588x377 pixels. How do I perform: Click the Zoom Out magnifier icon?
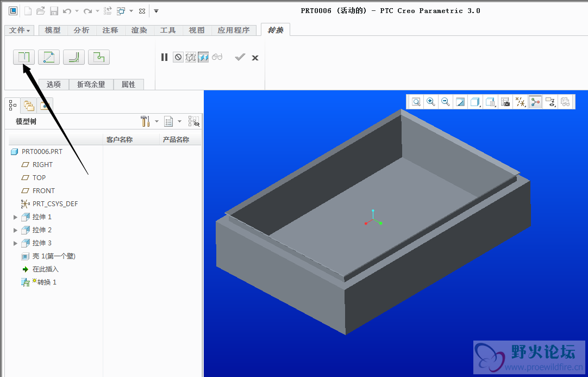pyautogui.click(x=446, y=102)
